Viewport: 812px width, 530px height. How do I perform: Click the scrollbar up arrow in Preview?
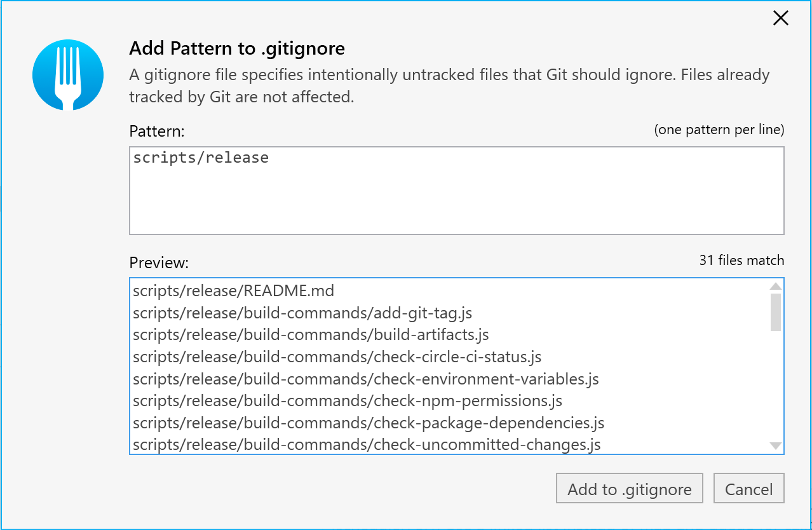coord(776,286)
